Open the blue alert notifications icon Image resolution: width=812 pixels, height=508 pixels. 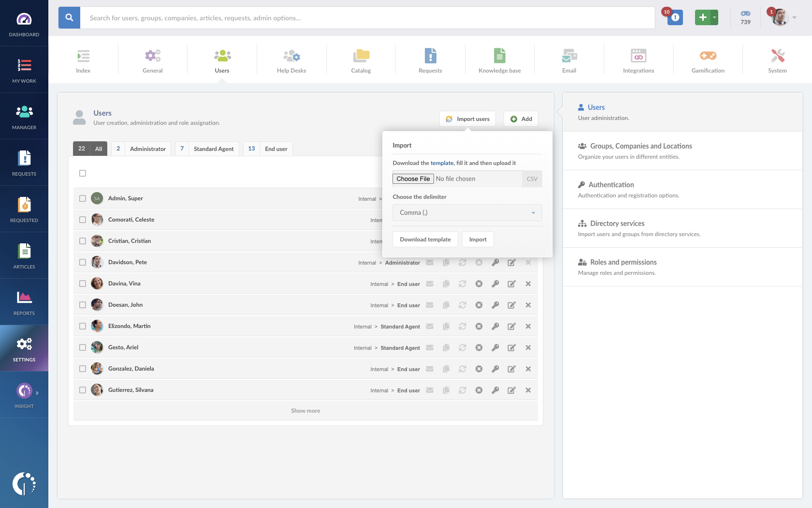pos(675,17)
